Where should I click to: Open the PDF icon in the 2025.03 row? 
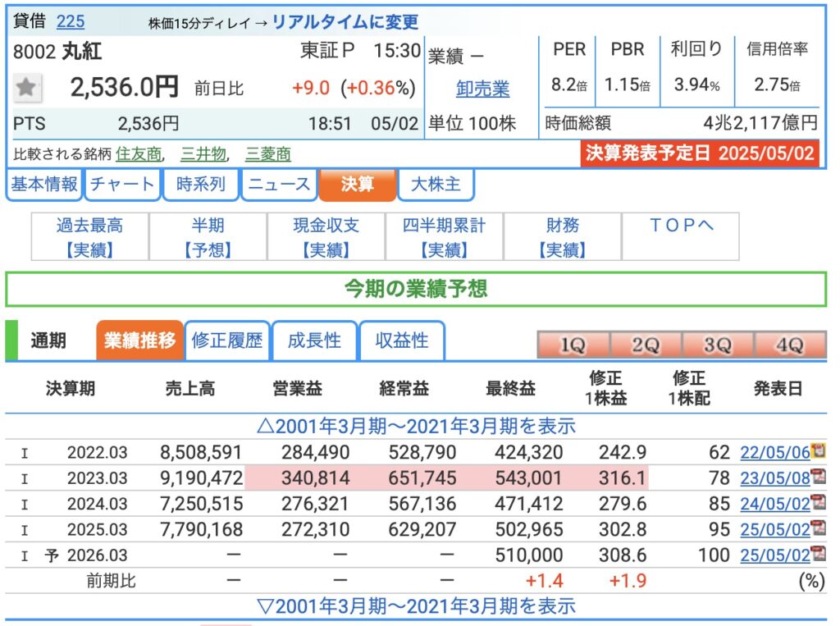[818, 528]
